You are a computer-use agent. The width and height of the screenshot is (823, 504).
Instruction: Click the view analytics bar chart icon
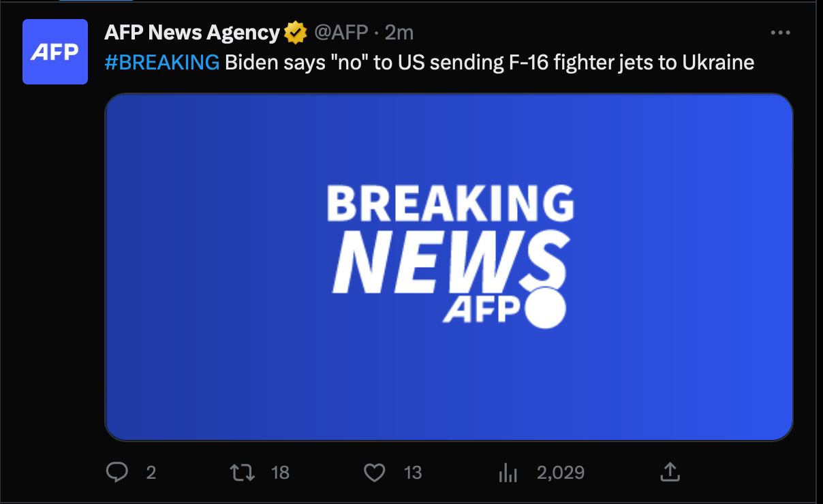coord(508,472)
